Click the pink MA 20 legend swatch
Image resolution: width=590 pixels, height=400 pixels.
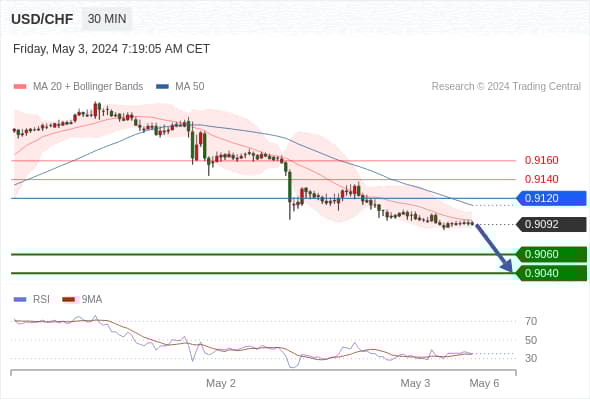click(x=20, y=87)
